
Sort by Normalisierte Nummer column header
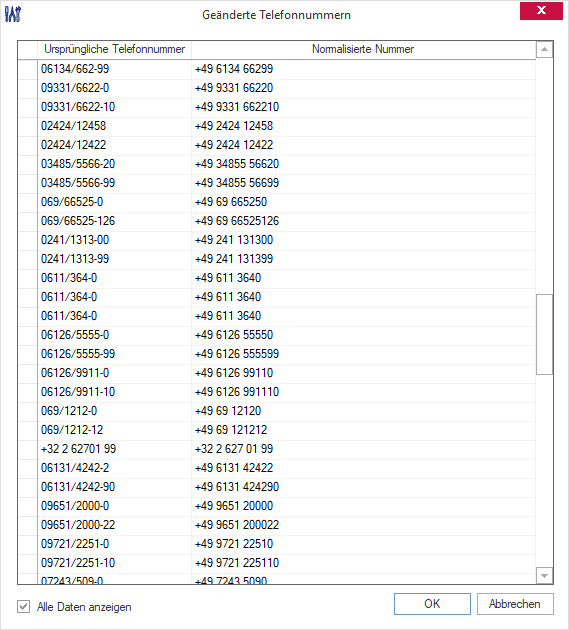[x=363, y=49]
